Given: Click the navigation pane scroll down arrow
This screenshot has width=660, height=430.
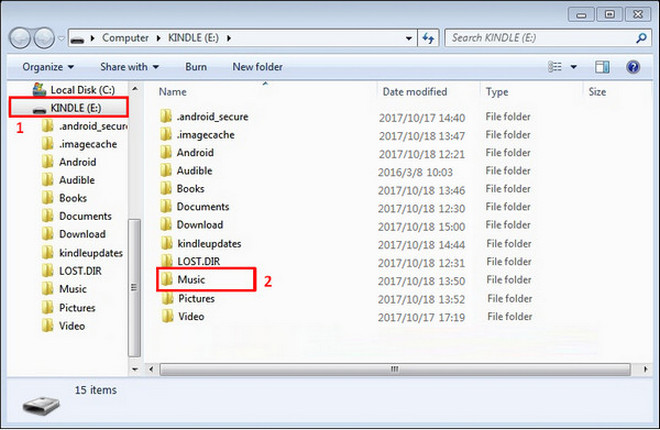Looking at the screenshot, I should (x=135, y=369).
